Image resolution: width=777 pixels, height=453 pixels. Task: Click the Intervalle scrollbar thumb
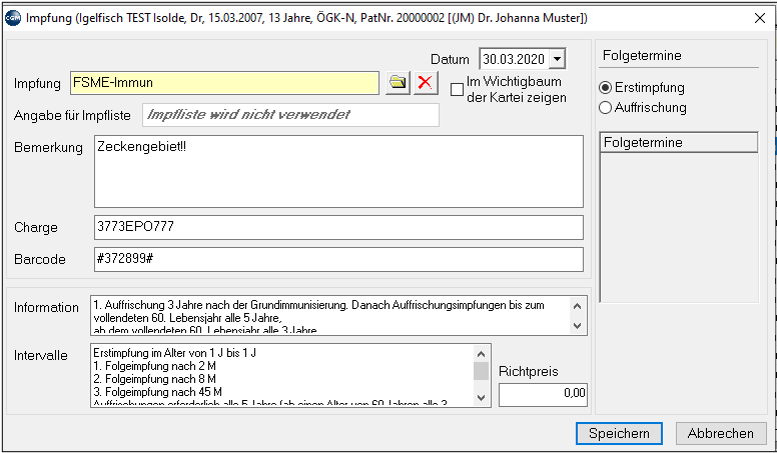(481, 371)
